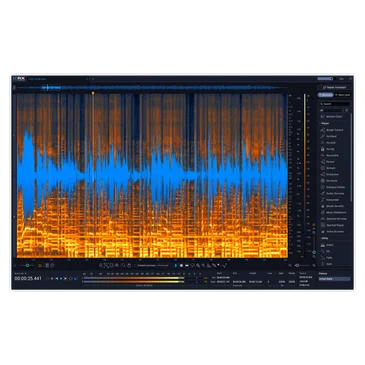The width and height of the screenshot is (365, 365).
Task: Open the Breath Control module
Action: point(334,130)
